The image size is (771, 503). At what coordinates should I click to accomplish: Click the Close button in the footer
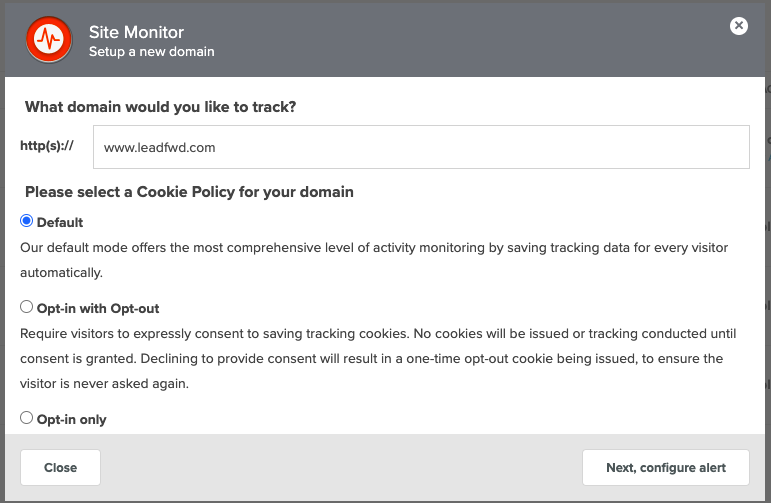coord(60,468)
